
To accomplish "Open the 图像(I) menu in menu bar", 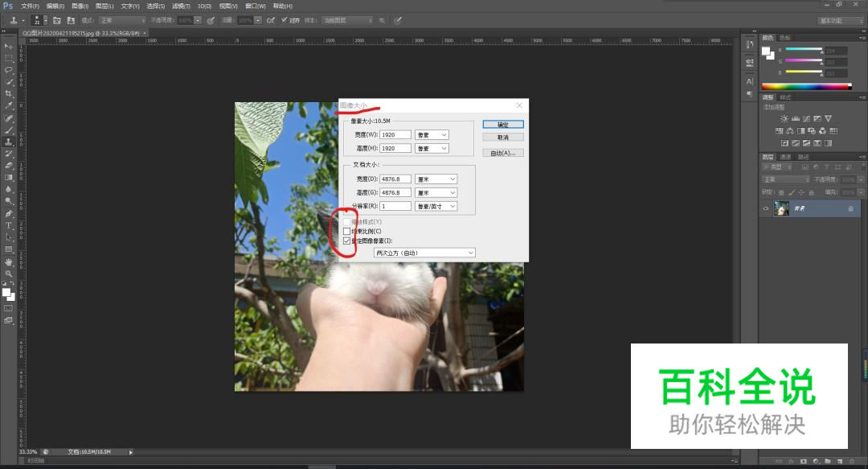I will (80, 6).
